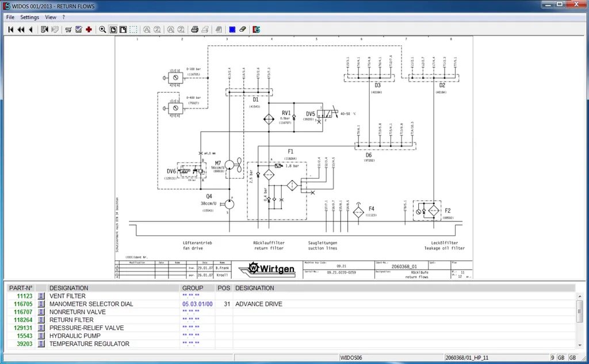The width and height of the screenshot is (589, 364).
Task: Click the PRESSURE-RELIEF VALVE designation
Action: (x=87, y=328)
